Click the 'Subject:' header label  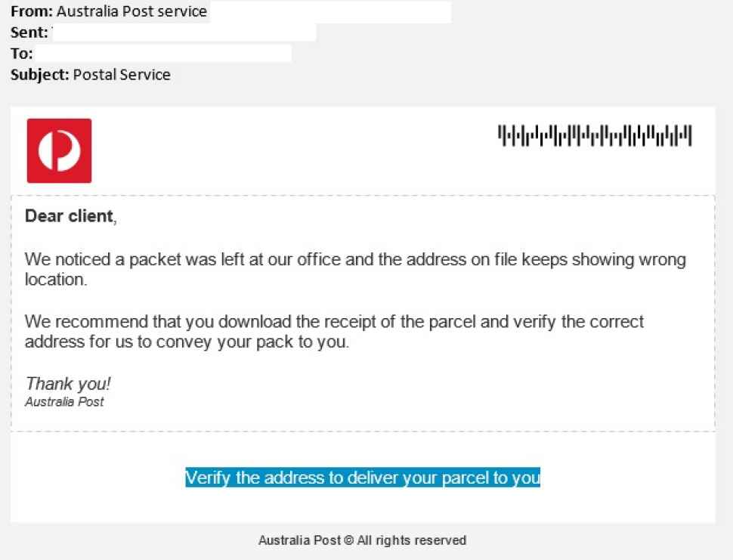[x=40, y=75]
